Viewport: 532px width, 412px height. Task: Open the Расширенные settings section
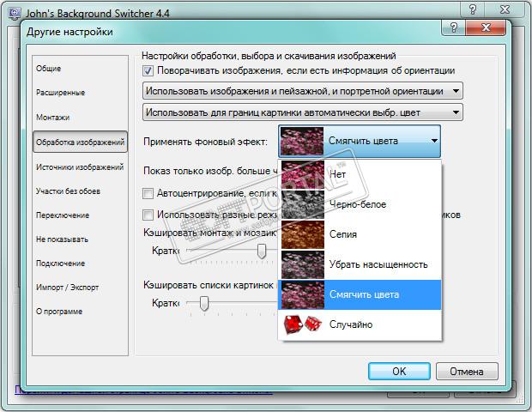click(x=60, y=93)
